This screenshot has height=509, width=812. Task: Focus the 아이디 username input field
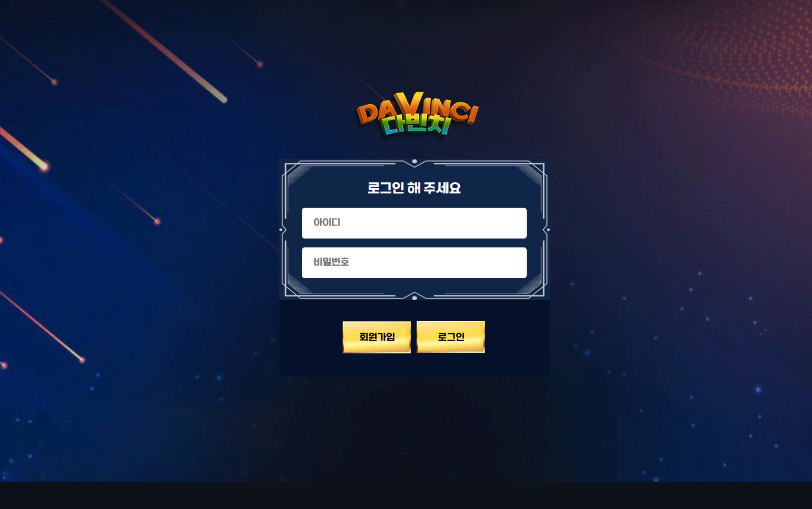pos(414,223)
